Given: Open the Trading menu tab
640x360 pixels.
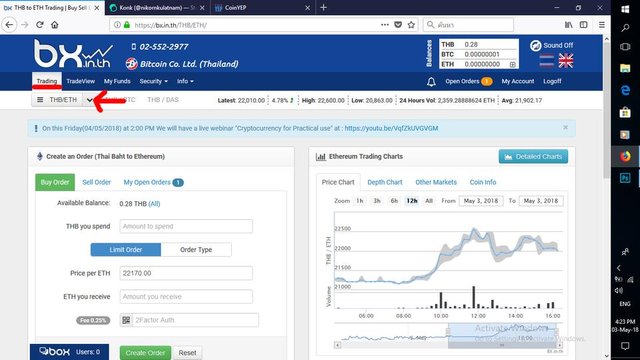Looking at the screenshot, I should (x=47, y=81).
